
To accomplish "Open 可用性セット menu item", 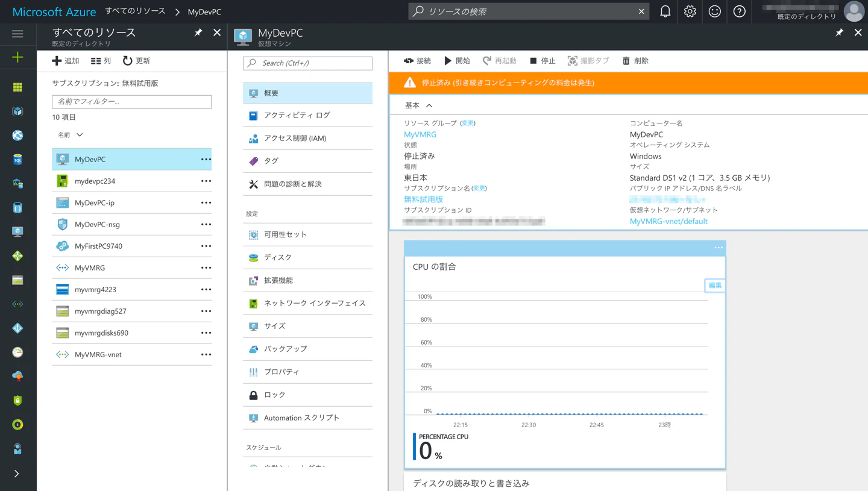I will point(307,234).
